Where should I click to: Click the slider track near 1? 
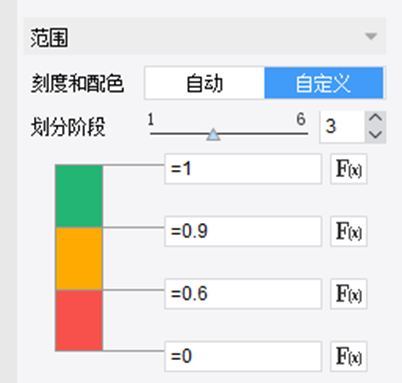click(155, 134)
